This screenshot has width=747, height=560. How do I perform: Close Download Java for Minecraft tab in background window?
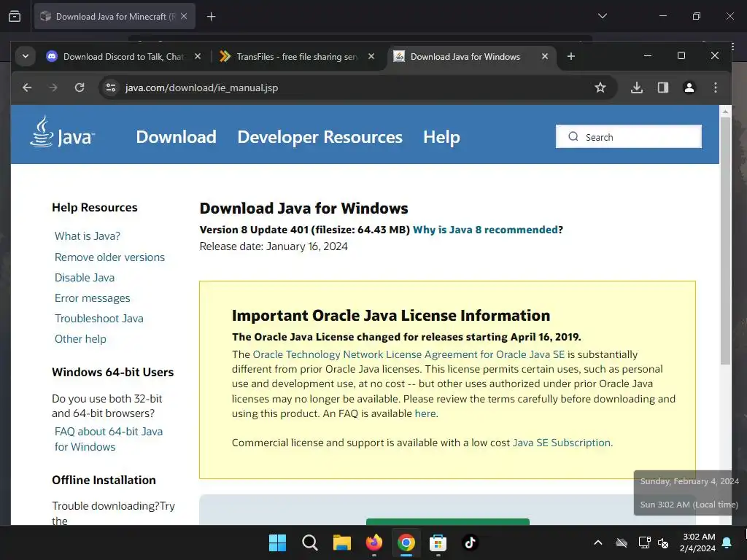[x=184, y=17]
